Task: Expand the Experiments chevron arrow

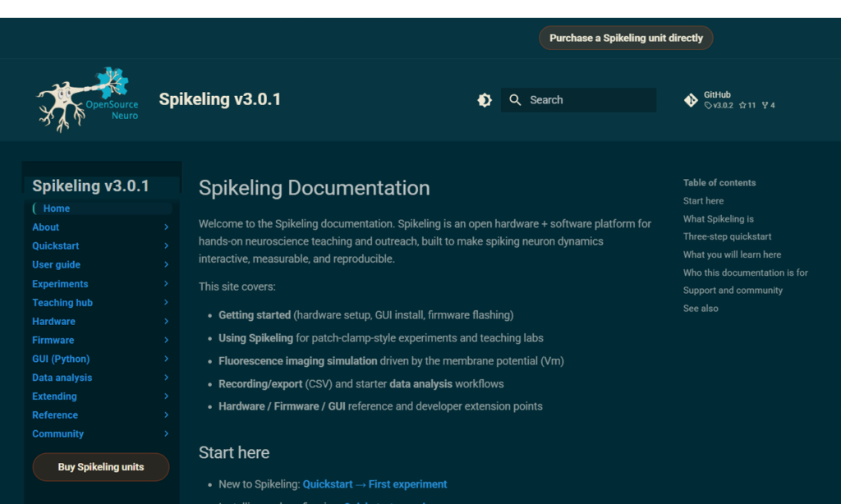Action: pos(167,284)
